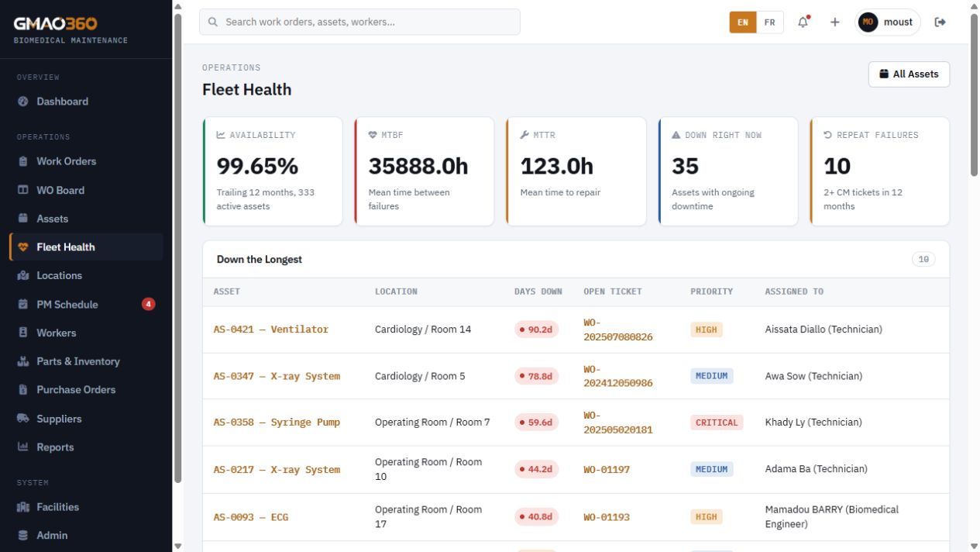Viewport: 980px width, 552px height.
Task: Open the Reports chart icon
Action: [22, 447]
